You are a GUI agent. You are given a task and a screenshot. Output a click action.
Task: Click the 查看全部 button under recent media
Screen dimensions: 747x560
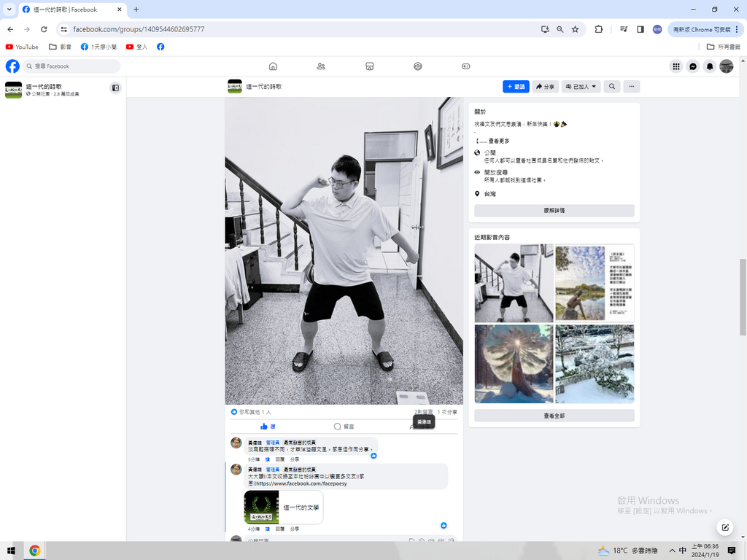click(554, 416)
